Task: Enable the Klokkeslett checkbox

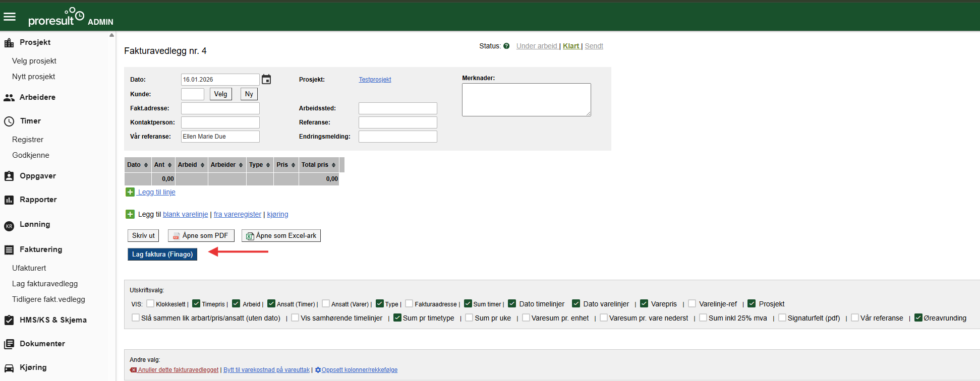Action: (x=150, y=303)
